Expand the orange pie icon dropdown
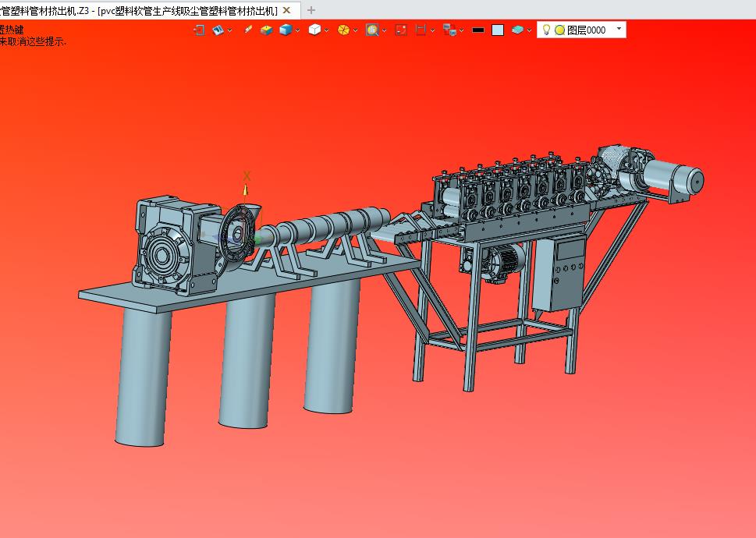Image resolution: width=756 pixels, height=538 pixels. click(x=355, y=30)
